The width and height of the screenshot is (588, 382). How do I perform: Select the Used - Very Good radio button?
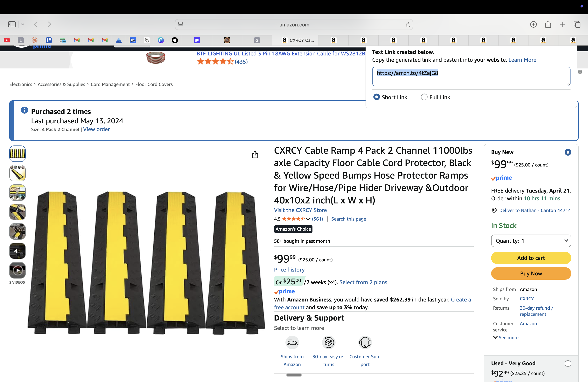[568, 364]
